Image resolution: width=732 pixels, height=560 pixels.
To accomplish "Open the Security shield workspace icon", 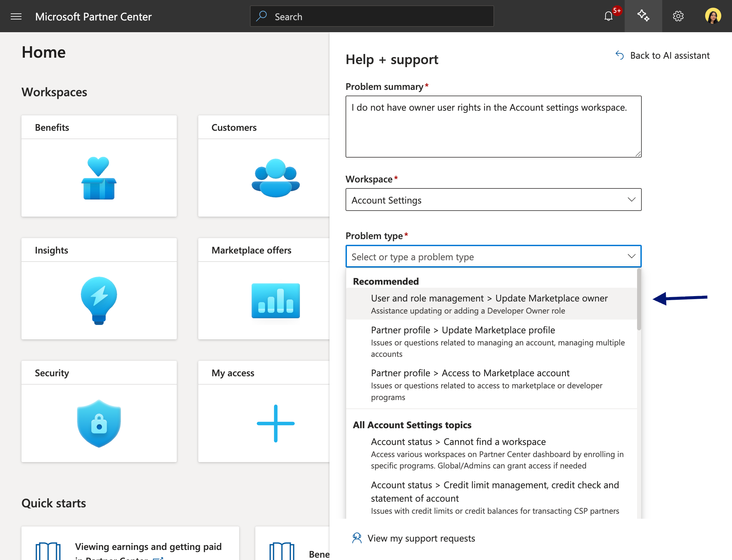I will [x=99, y=423].
